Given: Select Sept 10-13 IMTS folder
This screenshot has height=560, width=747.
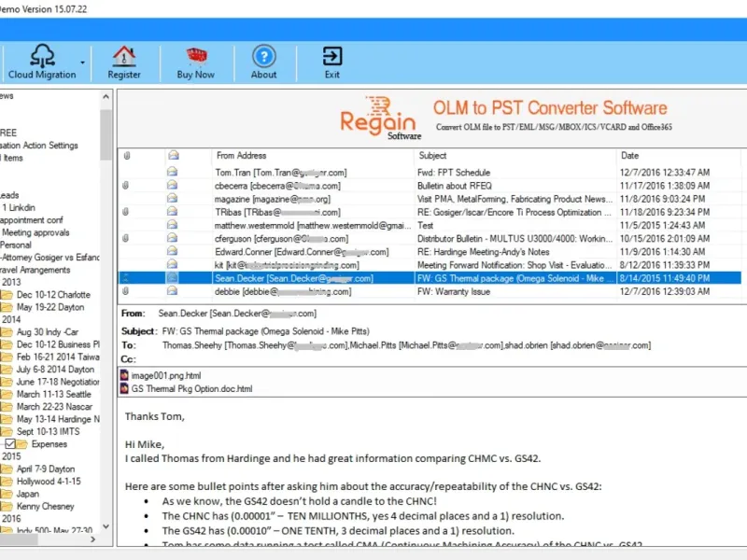Looking at the screenshot, I should pos(49,431).
